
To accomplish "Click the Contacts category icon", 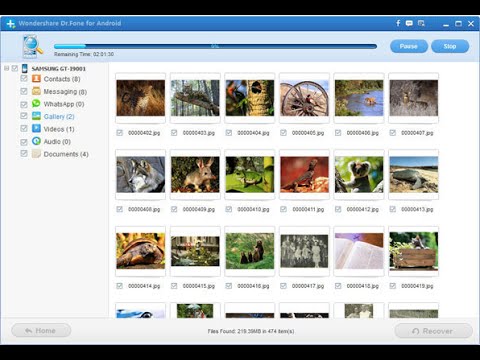I will click(36, 79).
